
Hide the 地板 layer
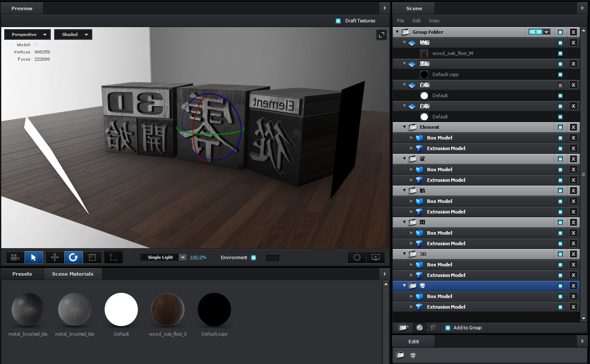(x=560, y=43)
